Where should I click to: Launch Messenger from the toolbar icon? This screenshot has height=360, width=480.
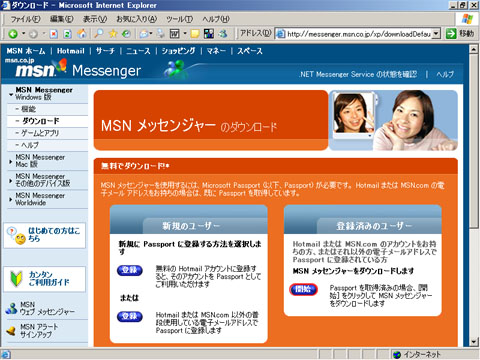coord(223,34)
